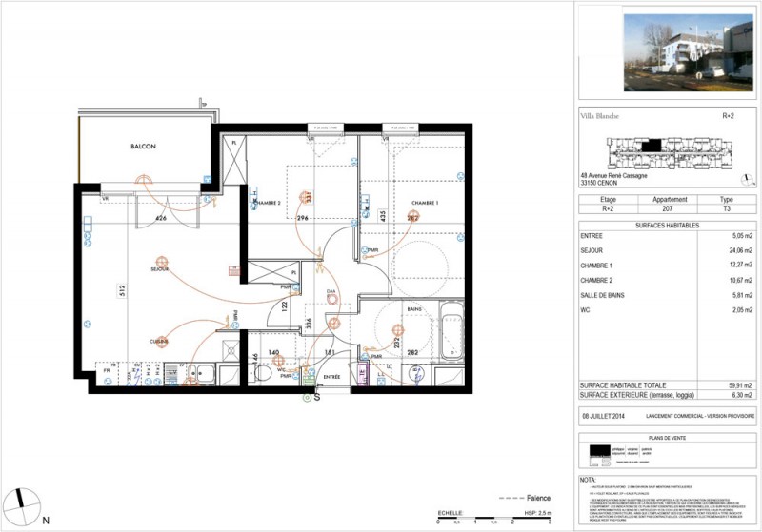Image resolution: width=762 pixels, height=532 pixels.
Task: Click LANCEMENT COMMERCIAL - VERSION PROVISOIRE text
Action: [x=700, y=416]
